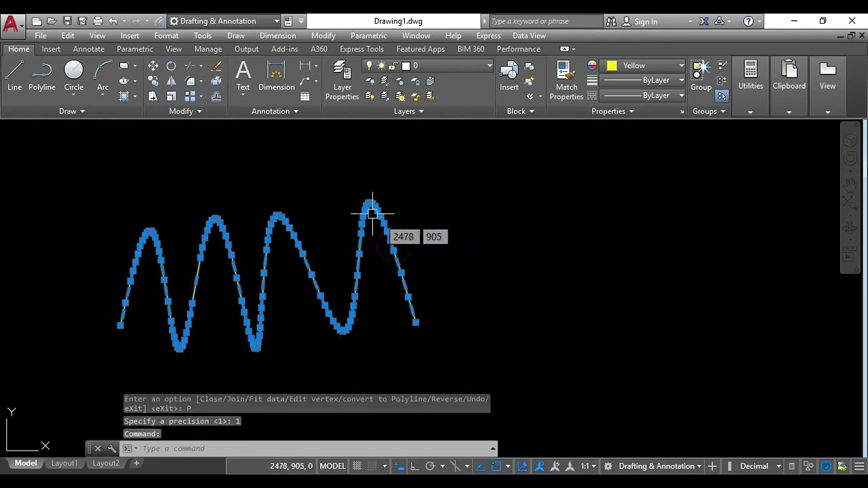The image size is (868, 488).
Task: Open the 1:1 annotation scale dropdown
Action: (x=588, y=466)
